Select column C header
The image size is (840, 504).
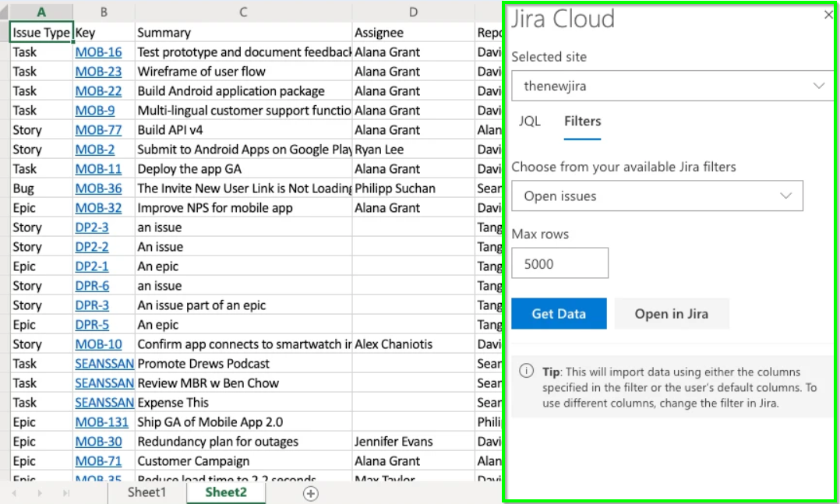point(243,12)
